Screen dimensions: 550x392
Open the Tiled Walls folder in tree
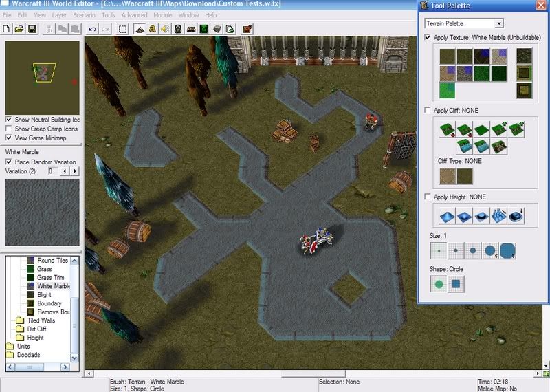[41, 320]
